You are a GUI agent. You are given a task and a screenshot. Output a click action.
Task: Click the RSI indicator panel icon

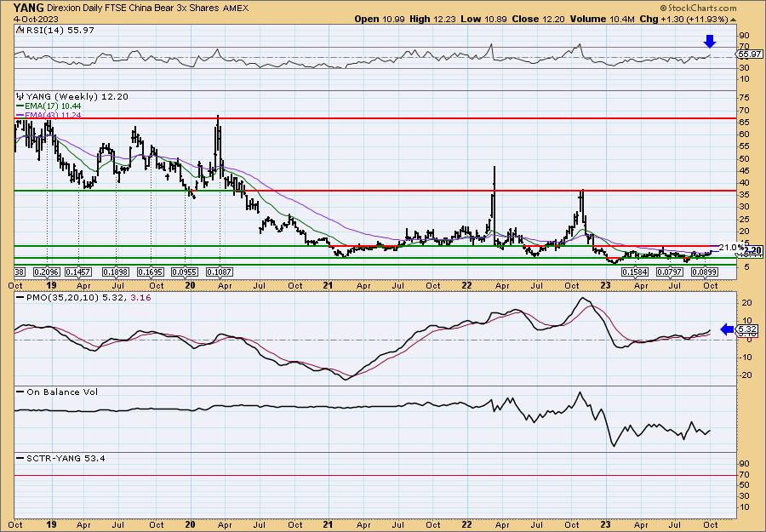point(19,30)
